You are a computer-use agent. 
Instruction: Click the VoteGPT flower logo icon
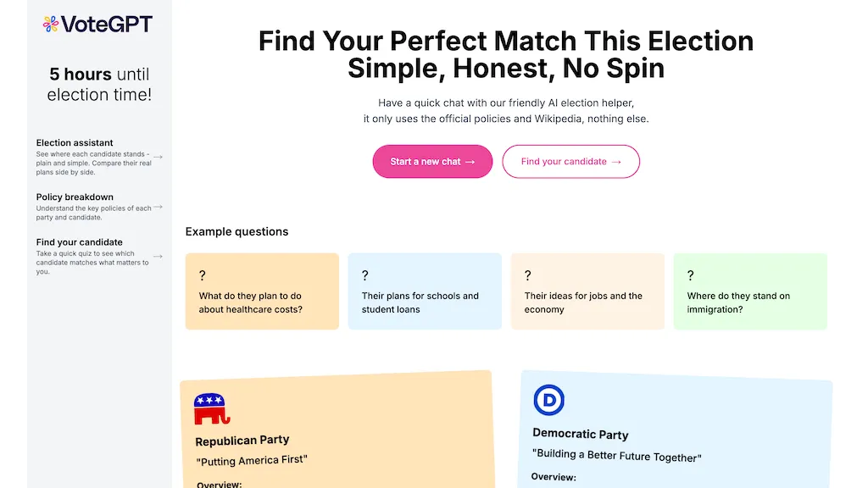tap(51, 24)
